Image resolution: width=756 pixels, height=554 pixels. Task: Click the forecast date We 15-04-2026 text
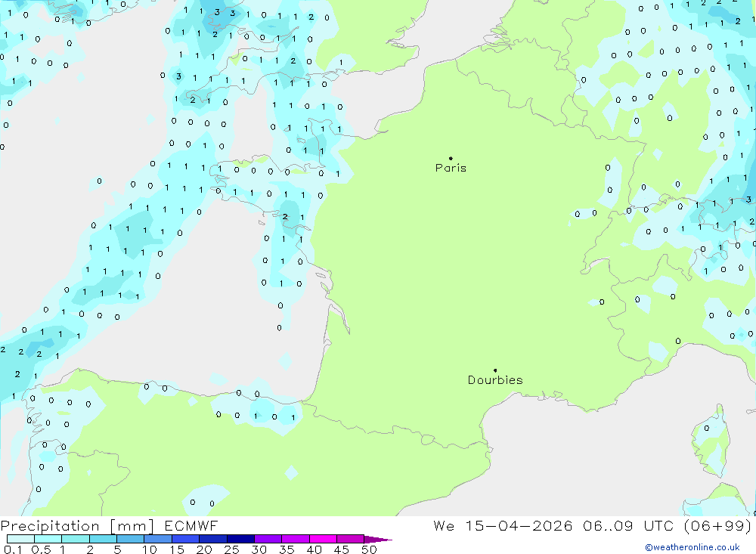pos(503,526)
